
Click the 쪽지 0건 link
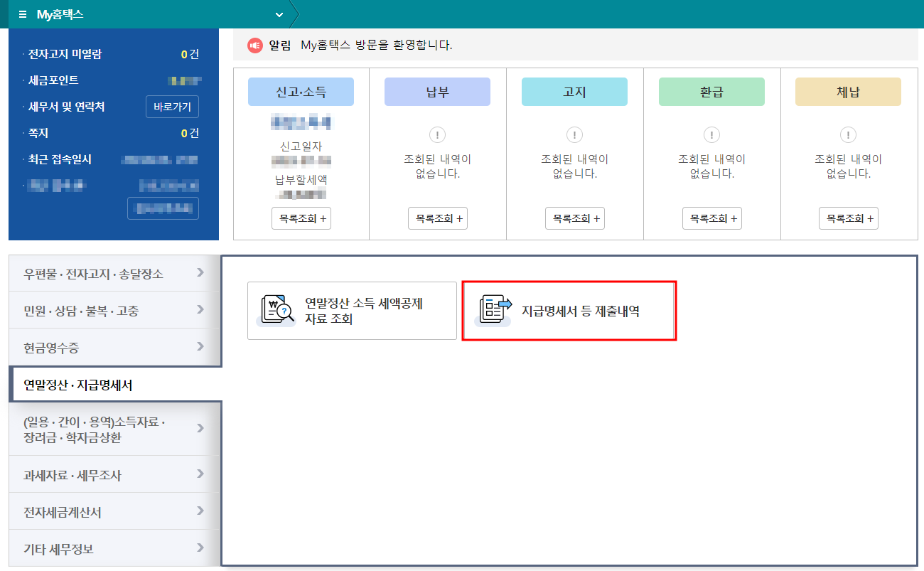pyautogui.click(x=114, y=133)
